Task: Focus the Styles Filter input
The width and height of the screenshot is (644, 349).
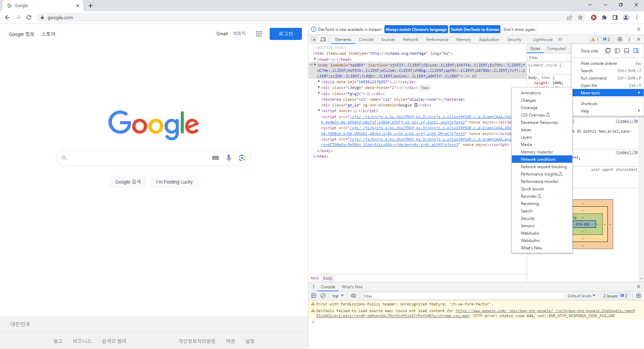Action: [x=549, y=58]
